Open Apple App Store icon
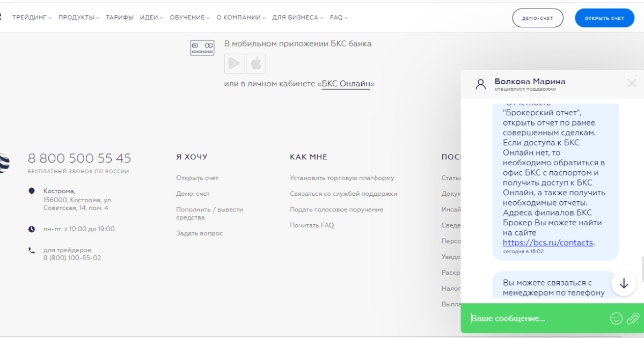 256,63
